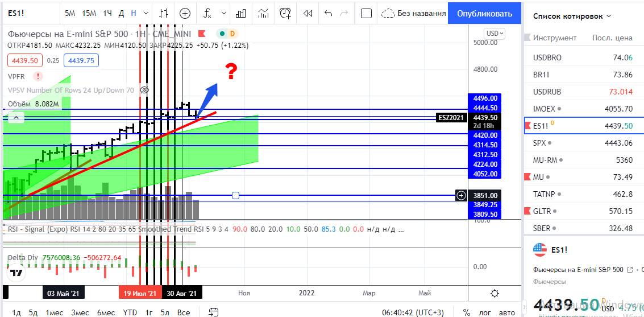Open the bar chart style selector
644x317 pixels.
164,13
